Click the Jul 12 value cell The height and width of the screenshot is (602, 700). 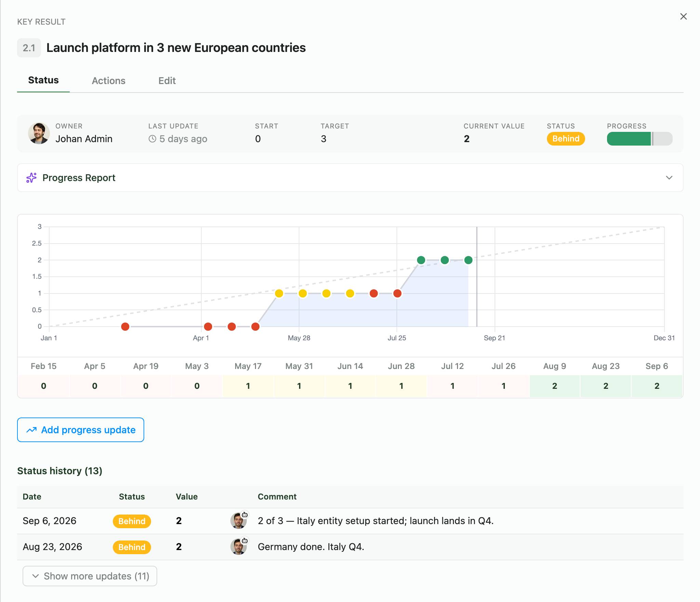point(453,386)
